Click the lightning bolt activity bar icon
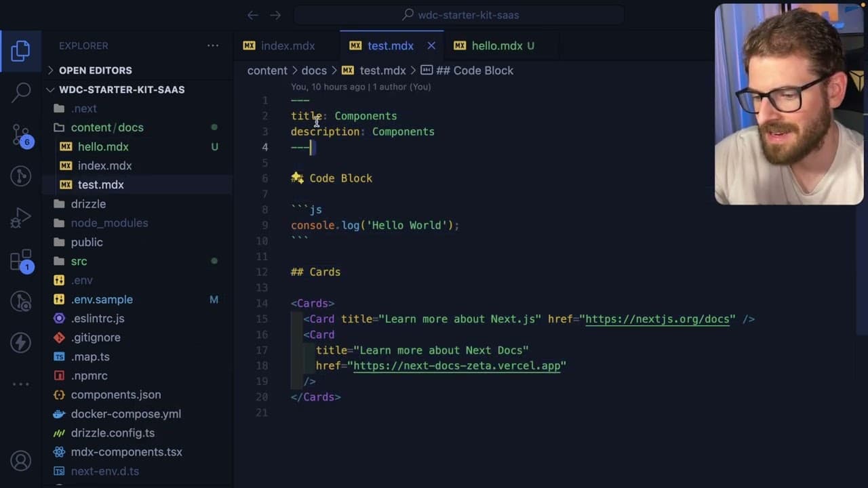 coord(20,343)
